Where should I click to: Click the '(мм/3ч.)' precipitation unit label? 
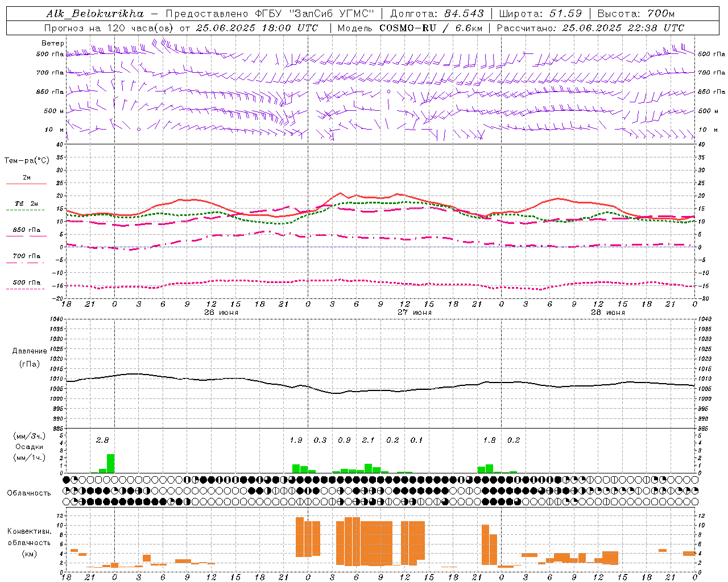[x=30, y=436]
